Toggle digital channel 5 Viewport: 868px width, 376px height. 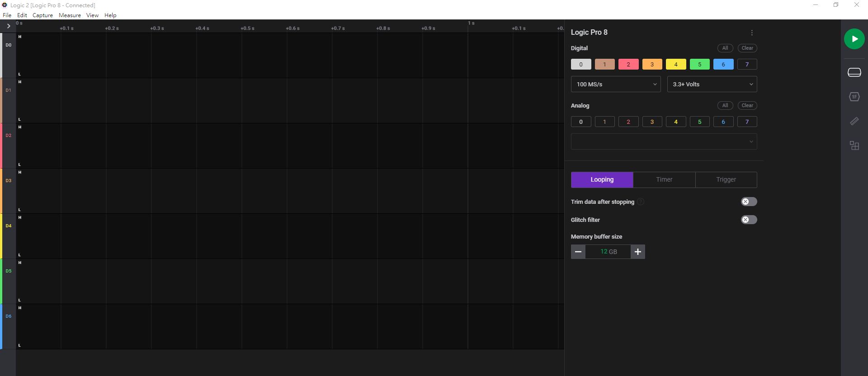700,64
